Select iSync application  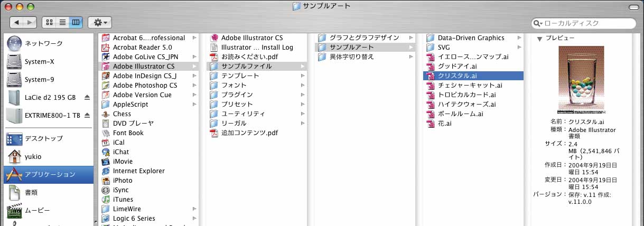point(149,190)
